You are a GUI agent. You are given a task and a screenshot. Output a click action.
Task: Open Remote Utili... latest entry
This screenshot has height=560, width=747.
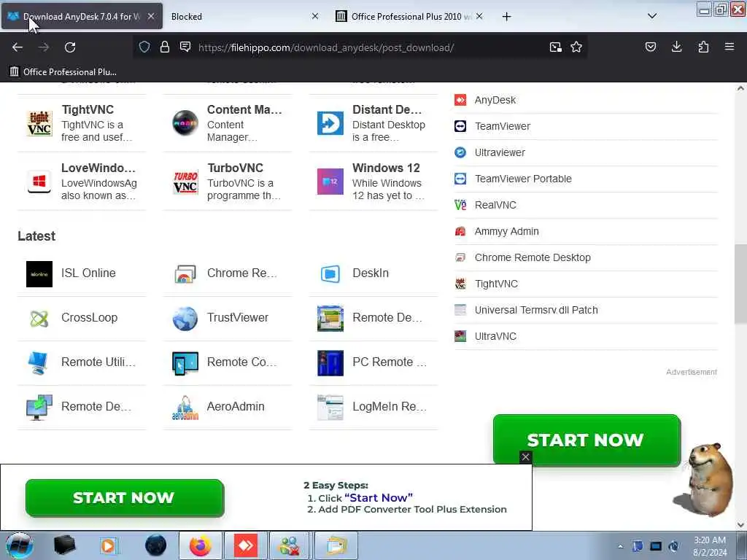coord(82,363)
